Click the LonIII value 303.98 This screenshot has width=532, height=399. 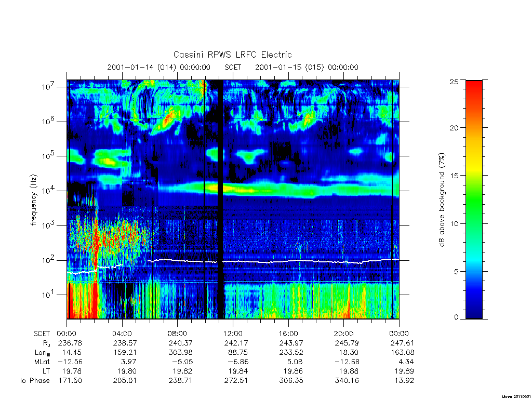pos(180,353)
